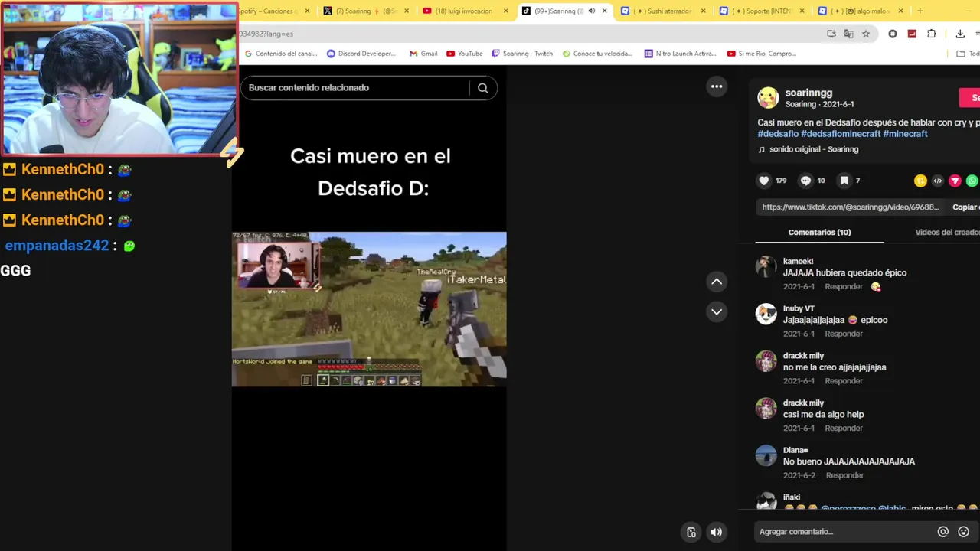Viewport: 980px width, 551px height.
Task: Share via the red send-to-friends icon
Action: 955,181
